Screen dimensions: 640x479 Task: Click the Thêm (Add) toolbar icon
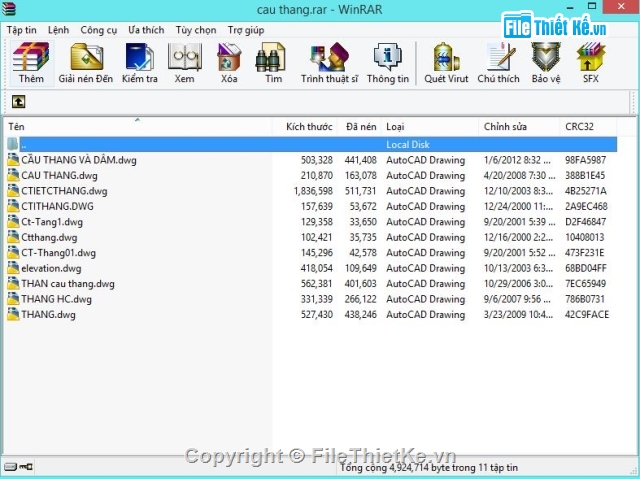[x=31, y=57]
